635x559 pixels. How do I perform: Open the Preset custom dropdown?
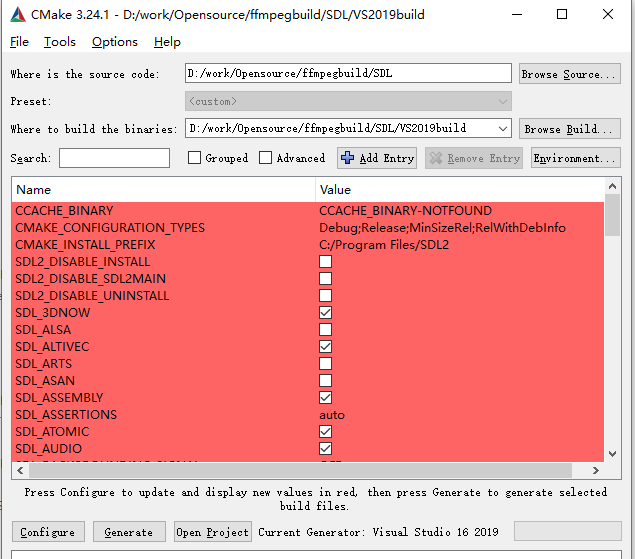click(502, 101)
